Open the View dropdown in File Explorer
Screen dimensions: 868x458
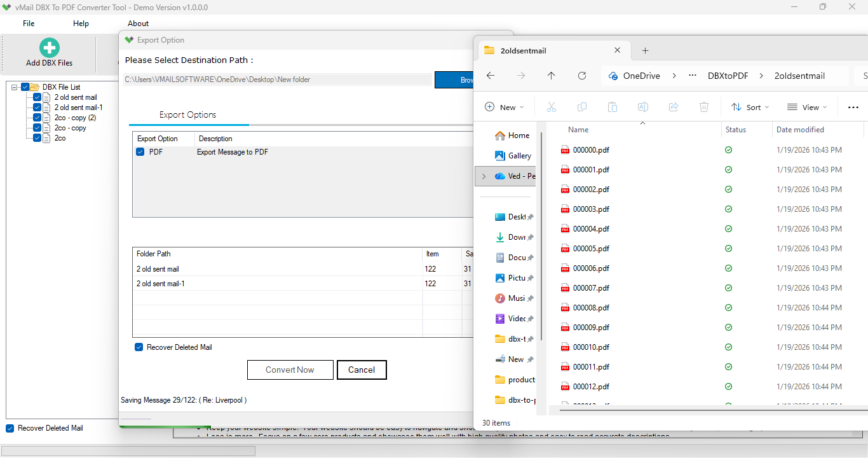[806, 107]
